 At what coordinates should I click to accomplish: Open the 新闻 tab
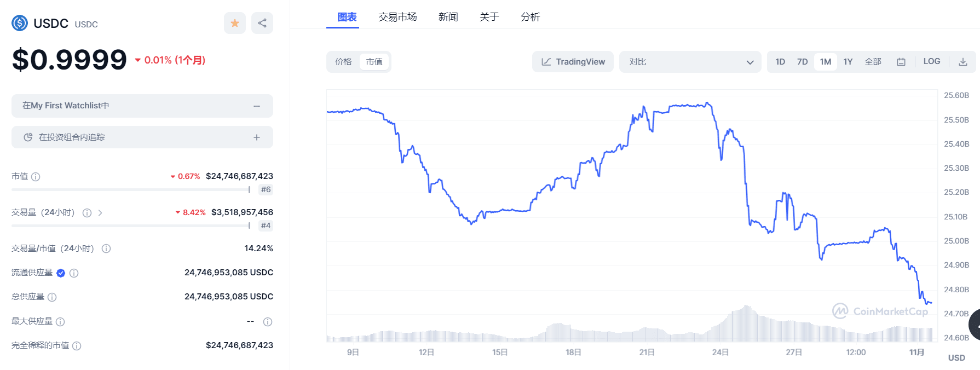(448, 16)
